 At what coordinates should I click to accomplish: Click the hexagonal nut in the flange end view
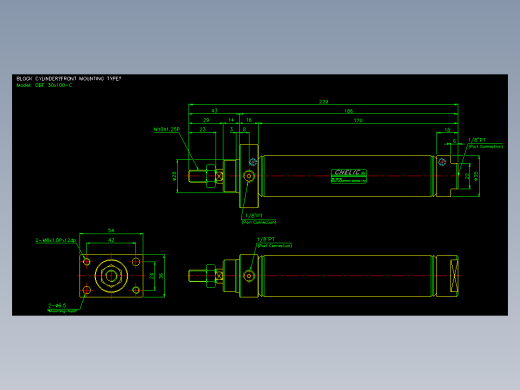click(111, 276)
